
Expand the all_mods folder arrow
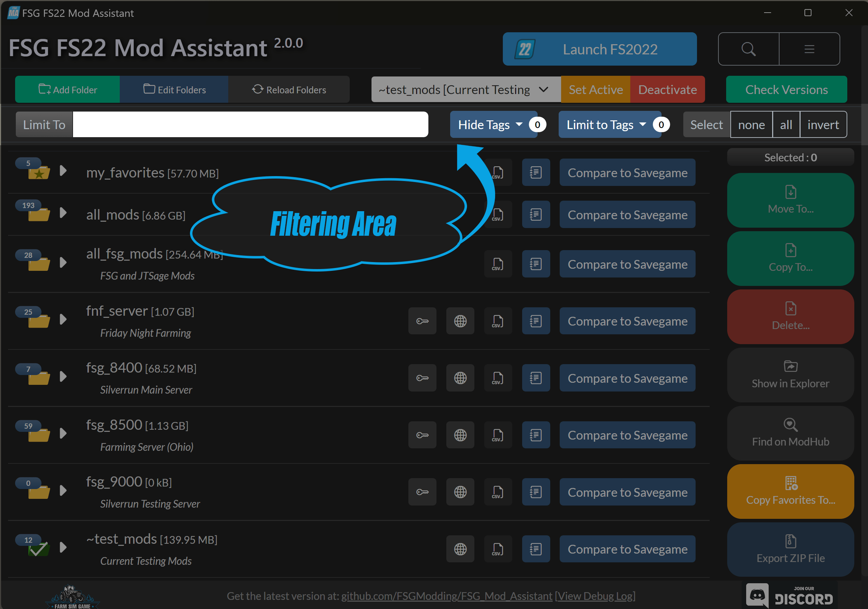[63, 213]
